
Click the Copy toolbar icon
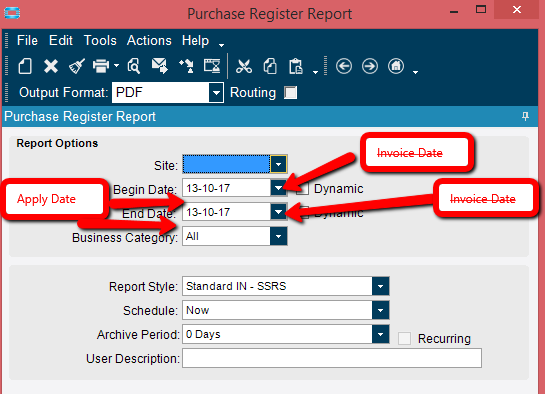point(270,66)
